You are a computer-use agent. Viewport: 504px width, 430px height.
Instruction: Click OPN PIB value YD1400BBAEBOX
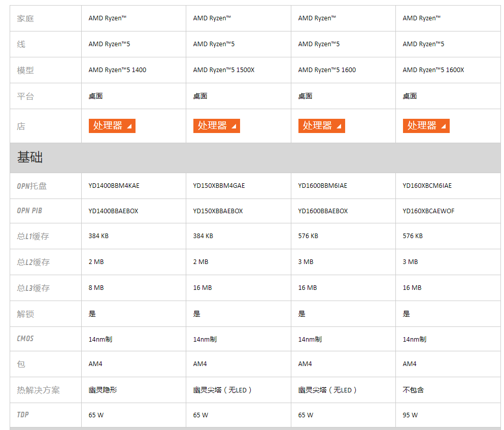pos(113,211)
